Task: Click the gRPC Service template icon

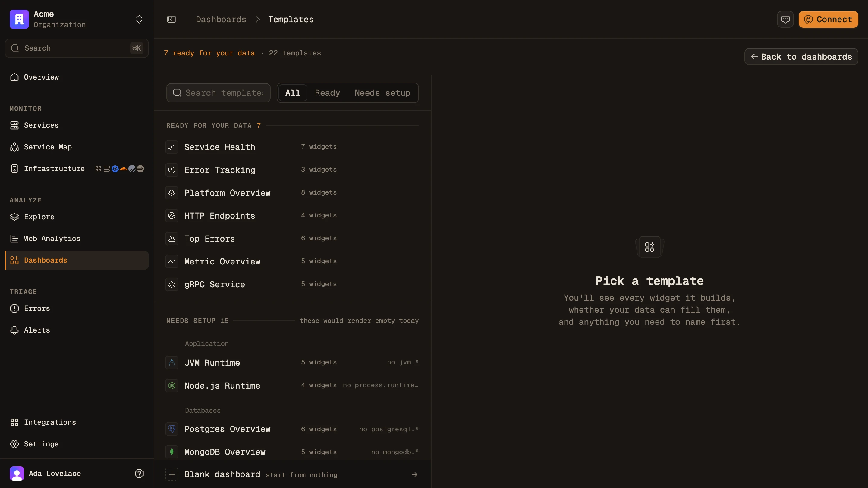Action: [x=172, y=285]
